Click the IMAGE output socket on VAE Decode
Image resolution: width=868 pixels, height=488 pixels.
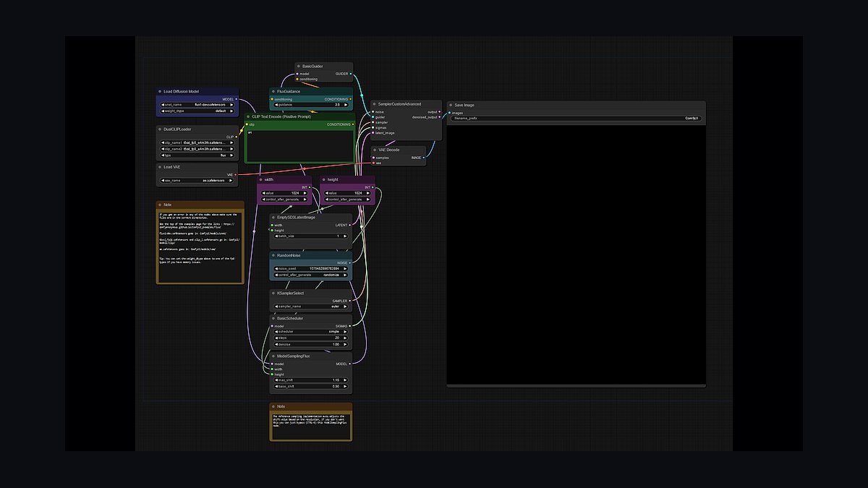click(x=424, y=157)
